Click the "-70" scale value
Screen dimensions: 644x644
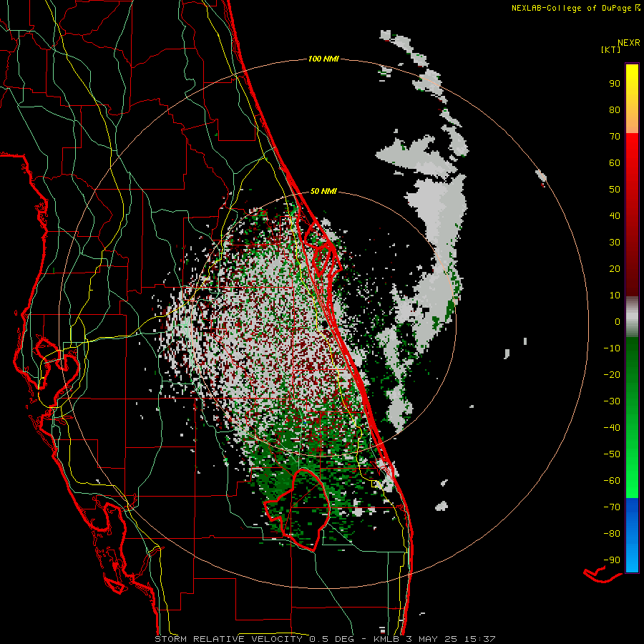[612, 507]
